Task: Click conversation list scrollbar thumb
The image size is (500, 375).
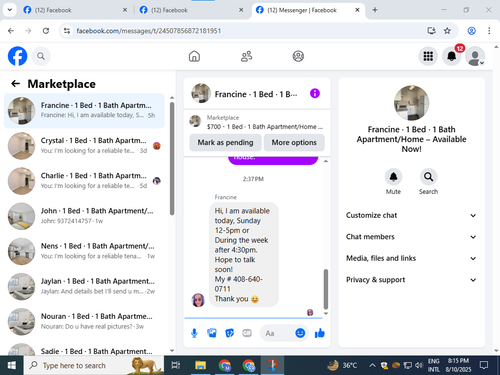Action: coord(172,158)
